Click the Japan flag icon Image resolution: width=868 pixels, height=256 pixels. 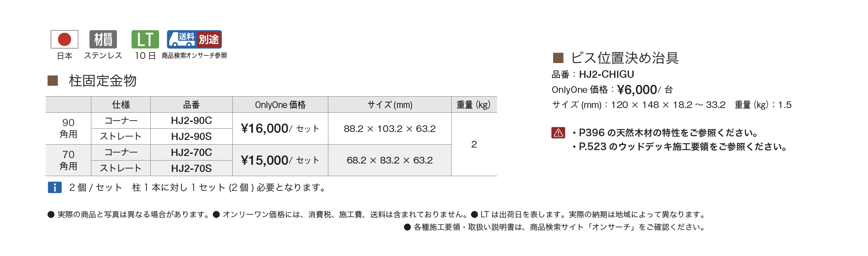click(x=64, y=40)
